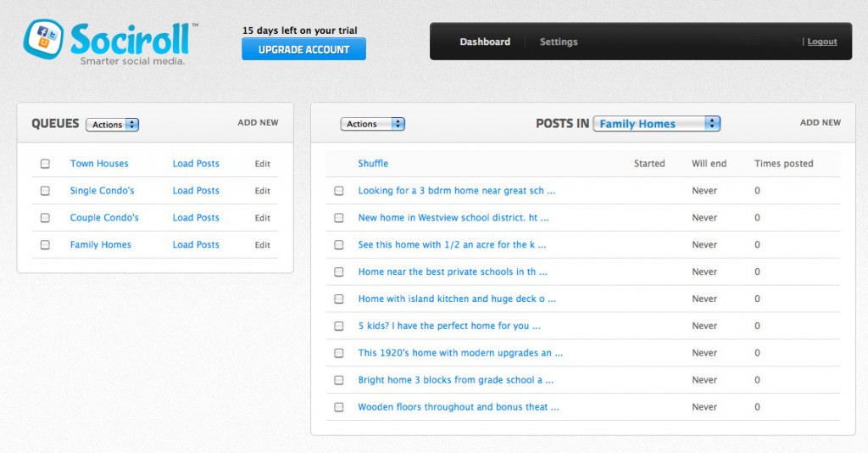This screenshot has height=453, width=868.
Task: Open the Settings tab
Action: tap(559, 42)
